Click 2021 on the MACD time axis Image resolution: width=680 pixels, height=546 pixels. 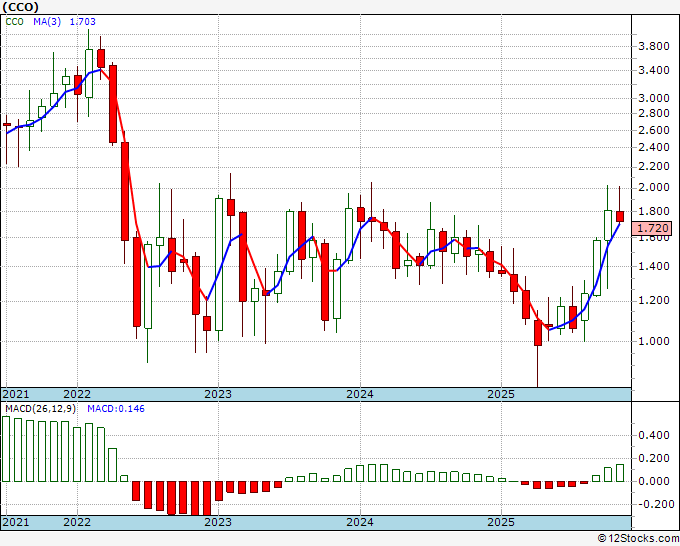coord(16,522)
